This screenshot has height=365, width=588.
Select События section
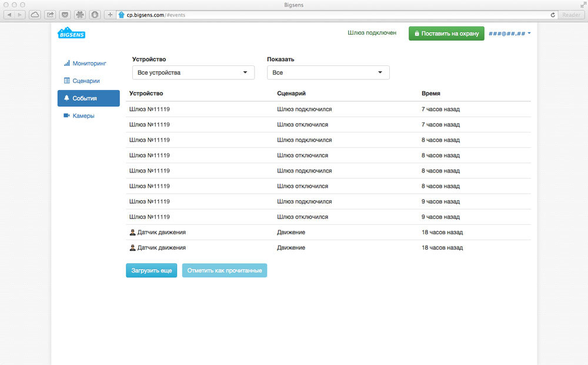pos(89,98)
